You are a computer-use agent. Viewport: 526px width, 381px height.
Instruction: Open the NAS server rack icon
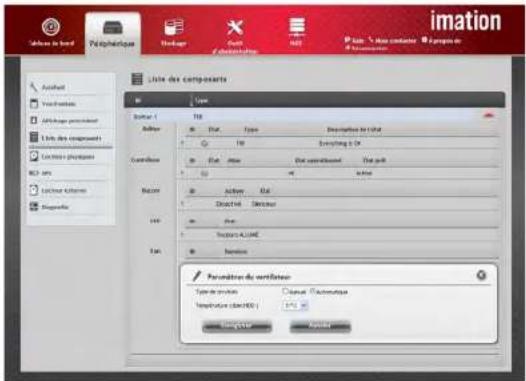[x=297, y=26]
